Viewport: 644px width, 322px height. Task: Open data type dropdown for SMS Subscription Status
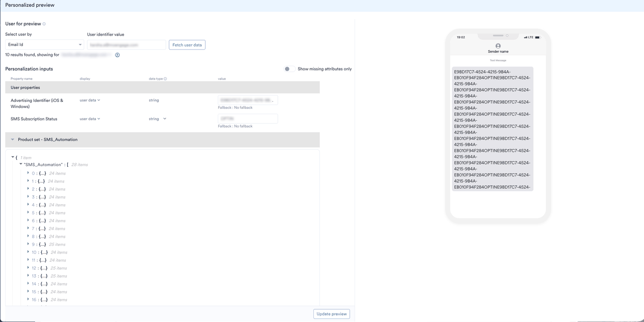158,119
